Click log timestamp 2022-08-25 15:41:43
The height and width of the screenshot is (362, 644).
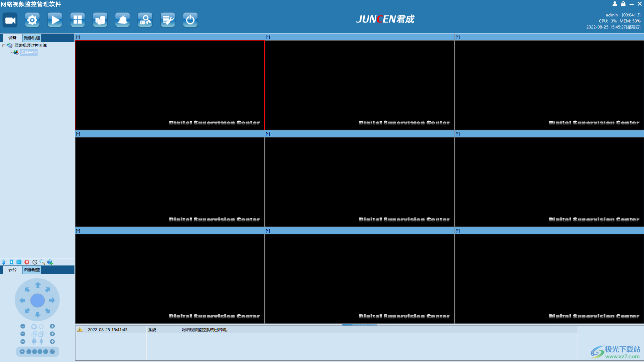pyautogui.click(x=108, y=330)
